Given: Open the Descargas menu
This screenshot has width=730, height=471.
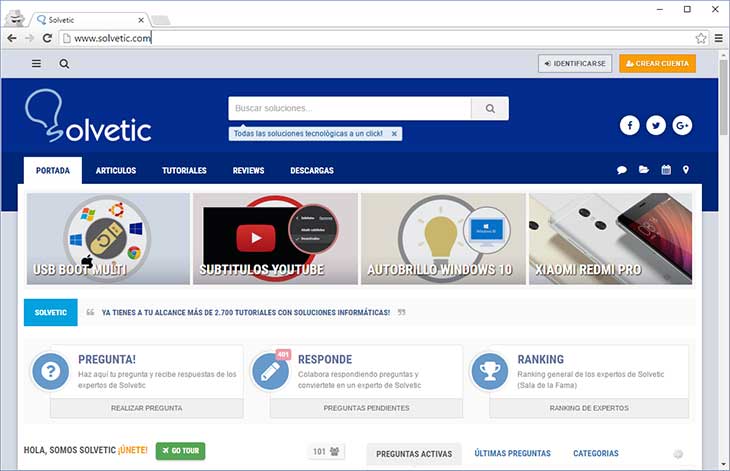Looking at the screenshot, I should pyautogui.click(x=312, y=170).
